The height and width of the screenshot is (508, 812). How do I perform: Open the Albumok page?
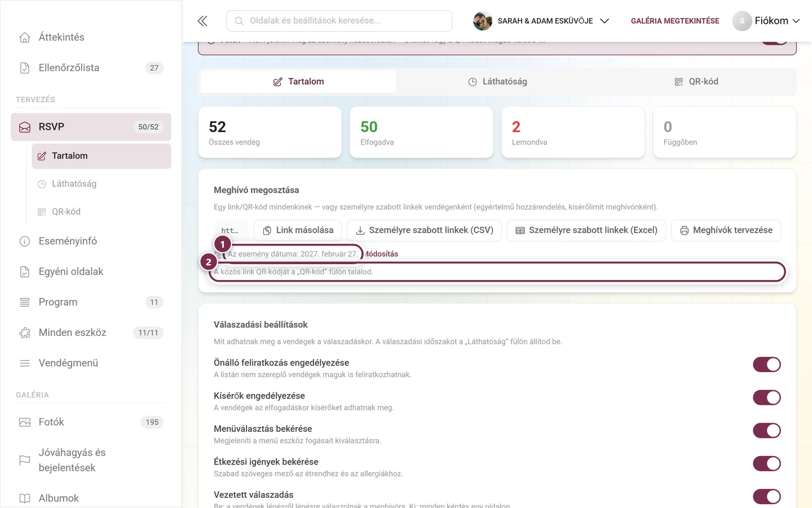point(91,498)
